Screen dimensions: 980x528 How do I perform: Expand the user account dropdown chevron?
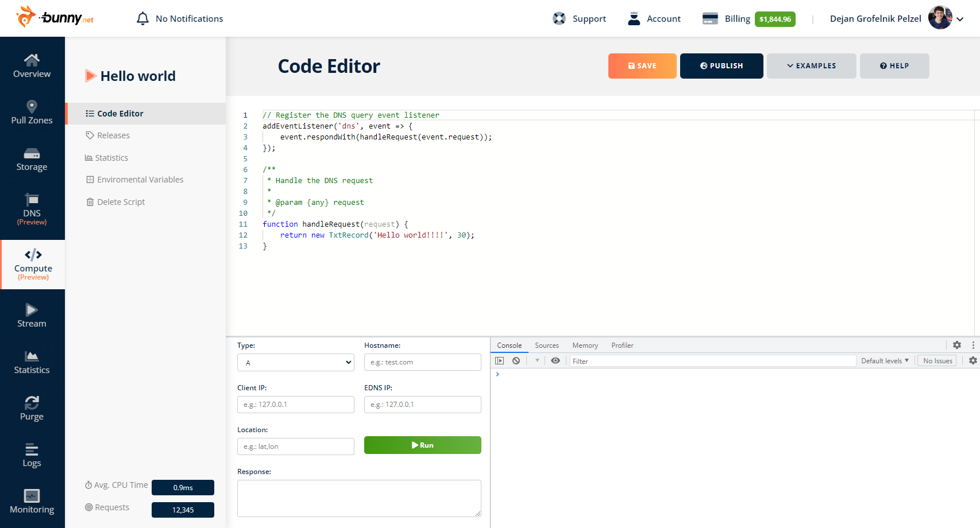tap(960, 19)
